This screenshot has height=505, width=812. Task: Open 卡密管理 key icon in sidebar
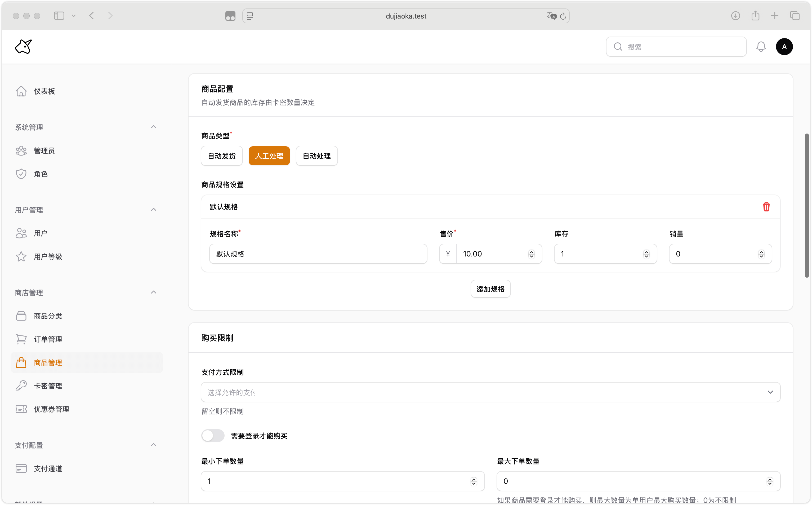pos(21,386)
